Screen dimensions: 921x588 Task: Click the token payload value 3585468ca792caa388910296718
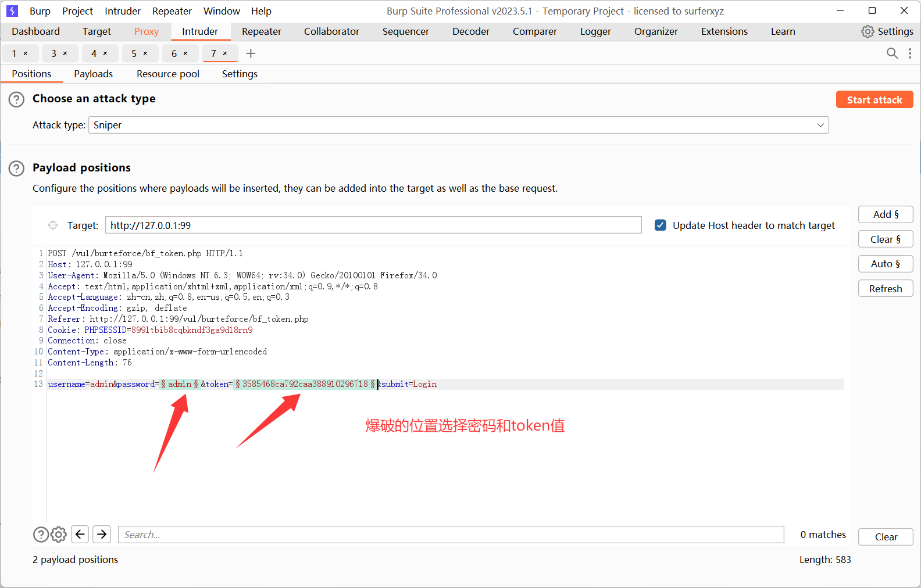coord(305,384)
